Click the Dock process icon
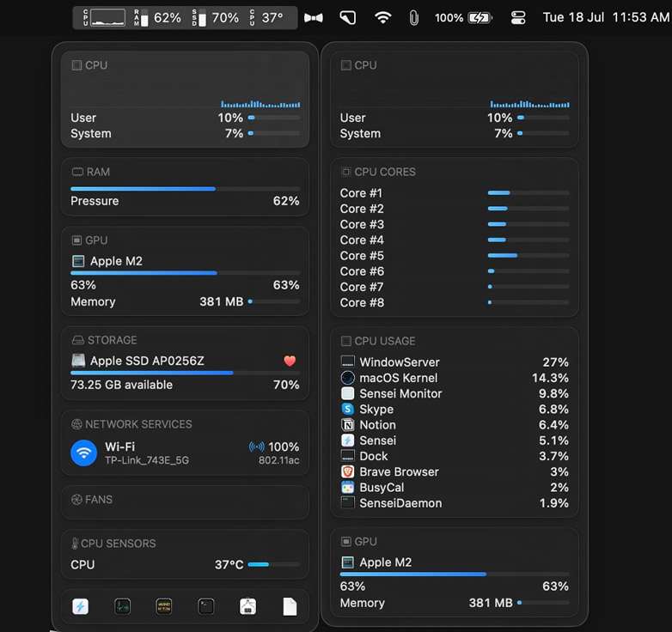Image resolution: width=672 pixels, height=632 pixels. (x=347, y=456)
